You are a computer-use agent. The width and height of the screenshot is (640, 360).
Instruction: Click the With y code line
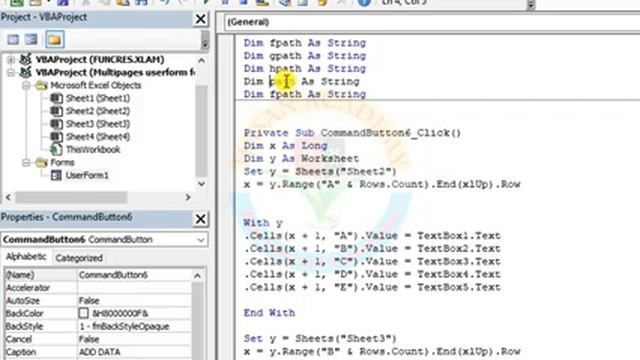click(263, 223)
